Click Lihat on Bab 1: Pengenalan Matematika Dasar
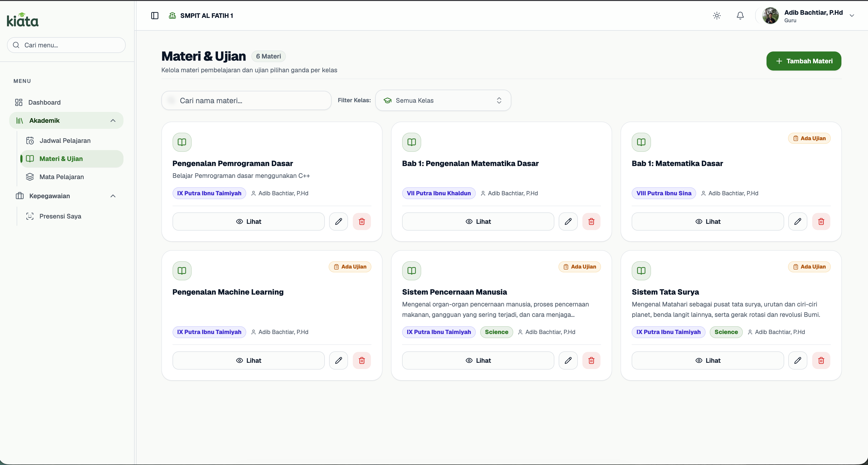The image size is (868, 465). click(478, 221)
